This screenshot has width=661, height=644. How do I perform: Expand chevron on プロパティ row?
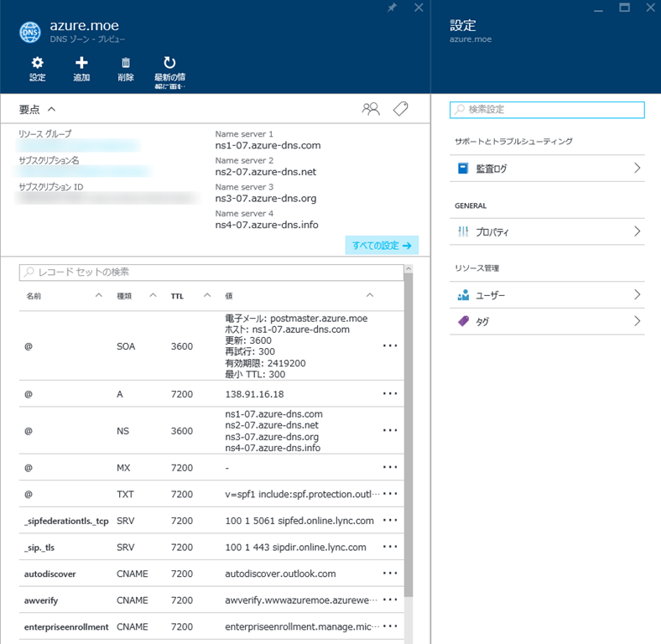(x=637, y=231)
